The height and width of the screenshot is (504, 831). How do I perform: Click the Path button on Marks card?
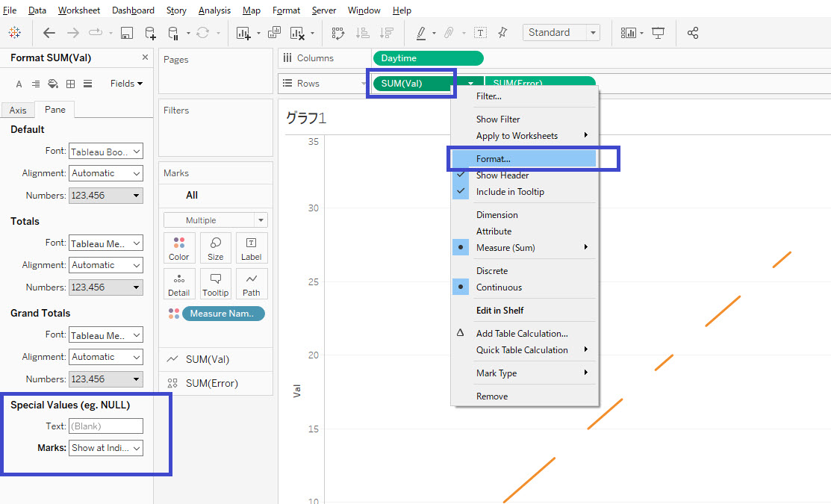pyautogui.click(x=251, y=284)
